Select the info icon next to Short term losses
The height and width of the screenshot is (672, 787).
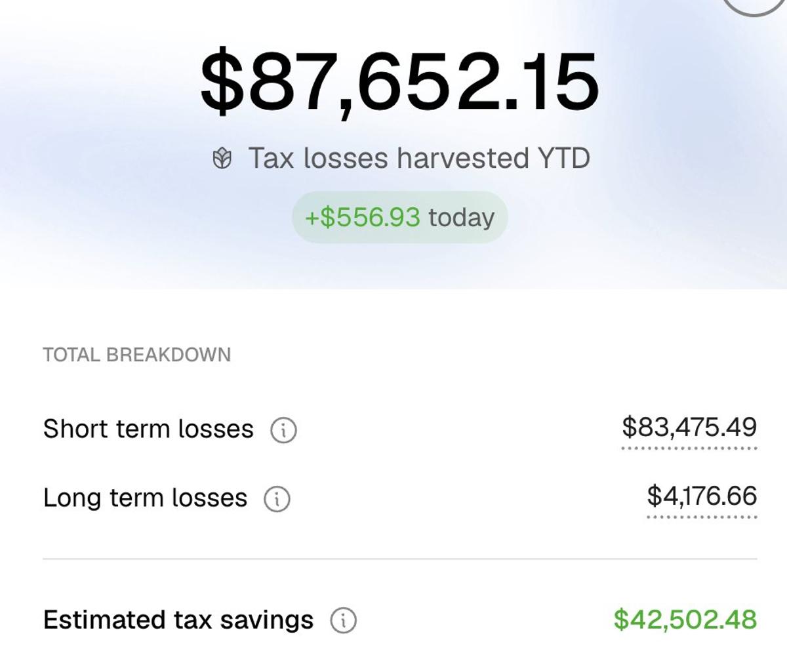point(283,430)
